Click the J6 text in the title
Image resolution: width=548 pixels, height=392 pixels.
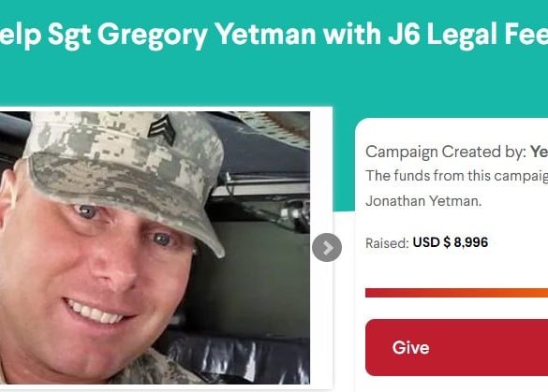coord(404,35)
